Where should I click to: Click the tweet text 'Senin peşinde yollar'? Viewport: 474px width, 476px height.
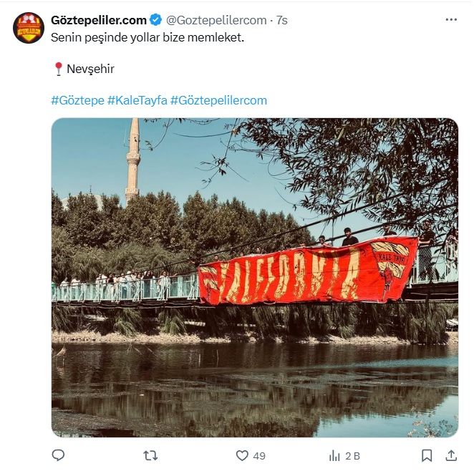(x=105, y=38)
